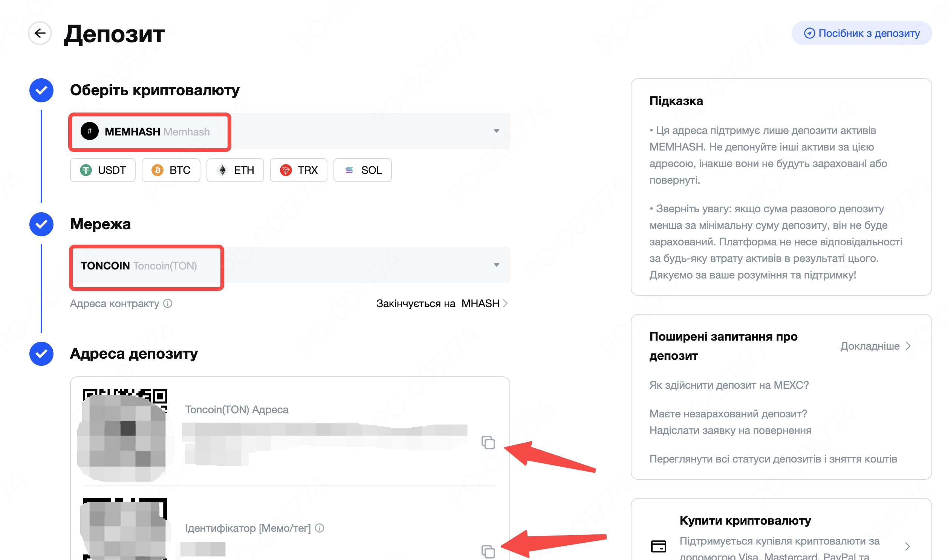This screenshot has width=948, height=560.
Task: Choose the ETH quick coin chip
Action: pyautogui.click(x=235, y=170)
